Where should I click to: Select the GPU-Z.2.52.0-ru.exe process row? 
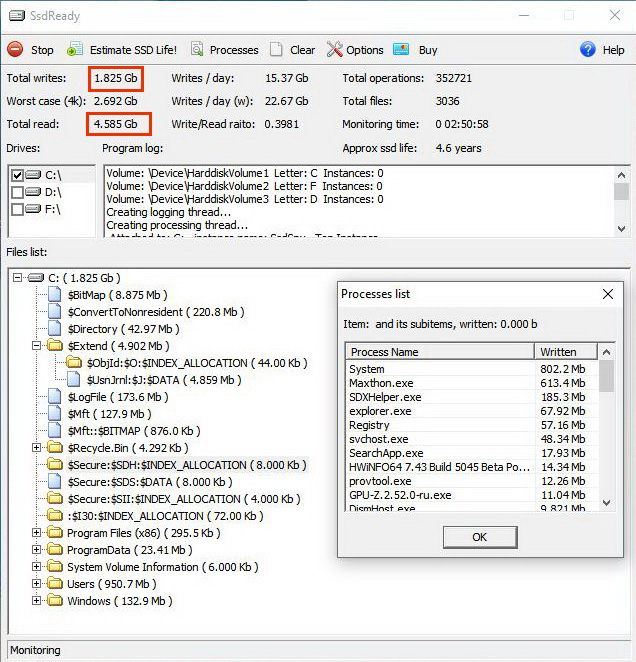472,494
